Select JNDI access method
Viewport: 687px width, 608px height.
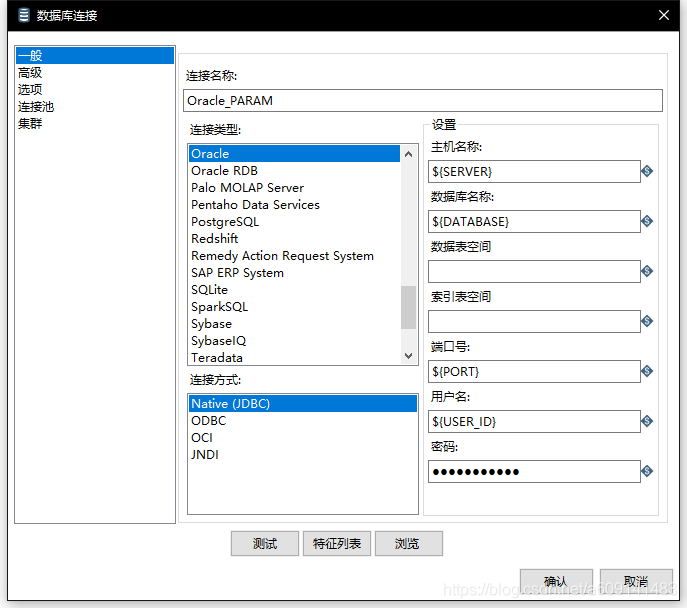(303, 455)
